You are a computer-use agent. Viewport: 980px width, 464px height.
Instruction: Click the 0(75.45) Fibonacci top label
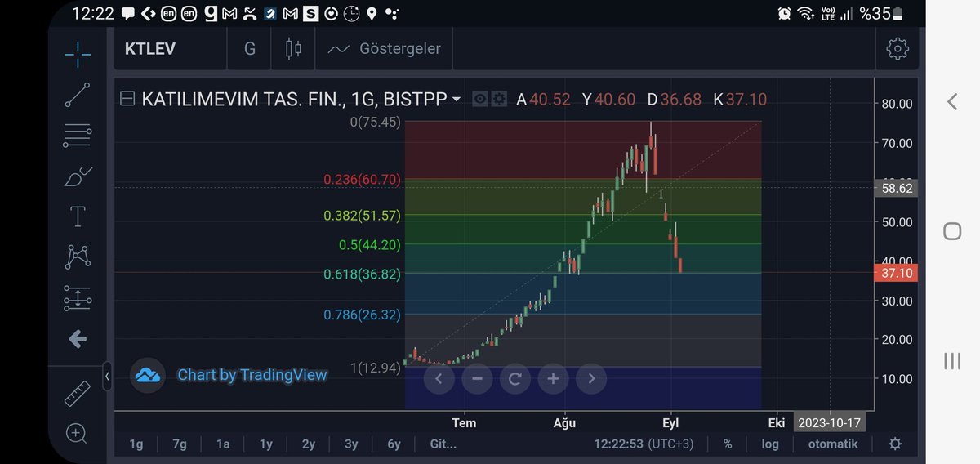pos(376,121)
